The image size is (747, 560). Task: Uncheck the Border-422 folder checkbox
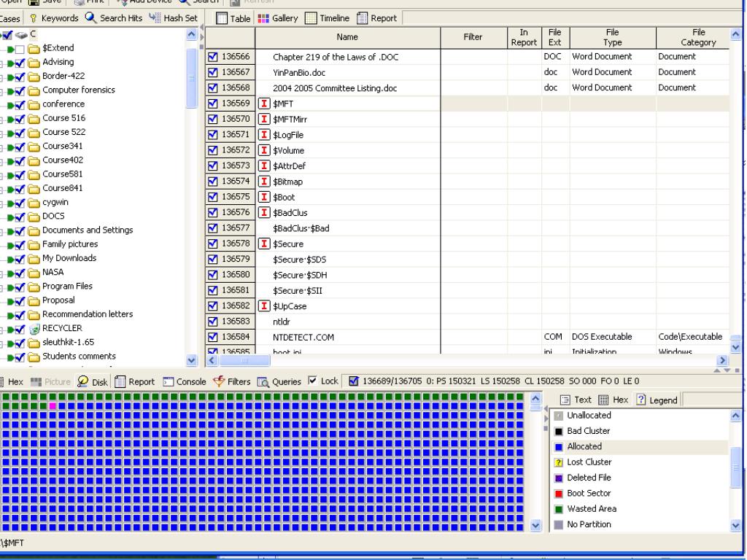pos(20,77)
